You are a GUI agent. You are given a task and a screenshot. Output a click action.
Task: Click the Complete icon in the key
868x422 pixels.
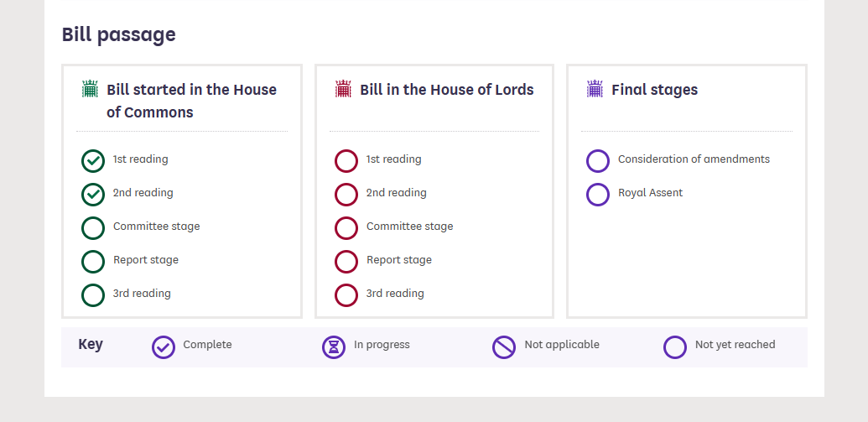pyautogui.click(x=164, y=347)
